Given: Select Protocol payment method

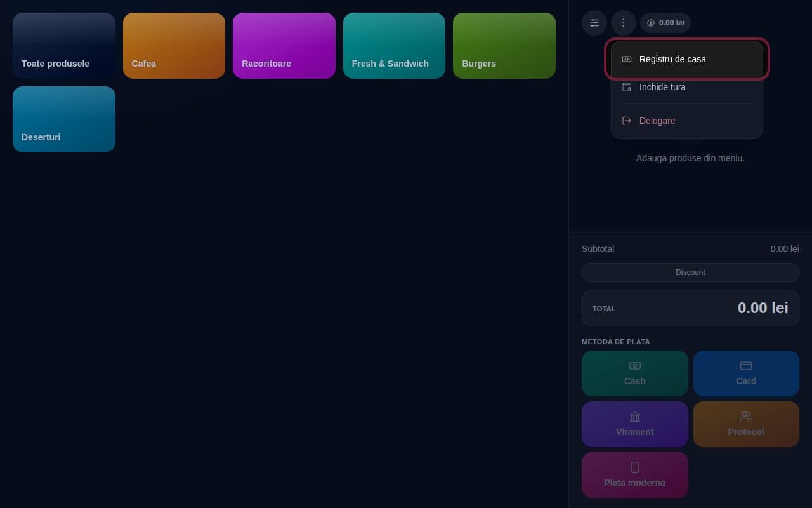Looking at the screenshot, I should pyautogui.click(x=746, y=424).
